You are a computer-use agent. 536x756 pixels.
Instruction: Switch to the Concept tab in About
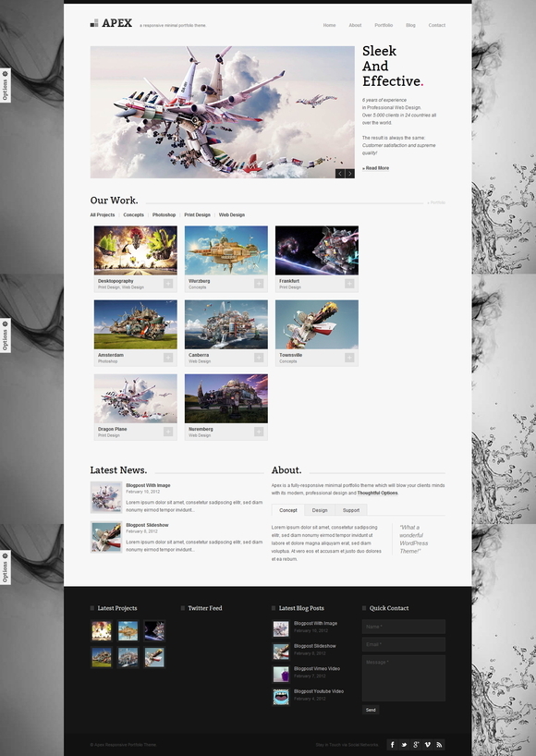[x=288, y=510]
